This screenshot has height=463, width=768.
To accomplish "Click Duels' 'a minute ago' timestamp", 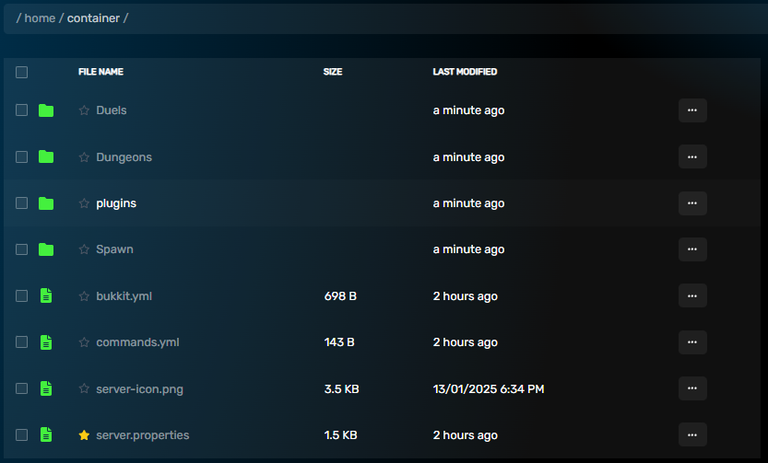I will click(469, 111).
